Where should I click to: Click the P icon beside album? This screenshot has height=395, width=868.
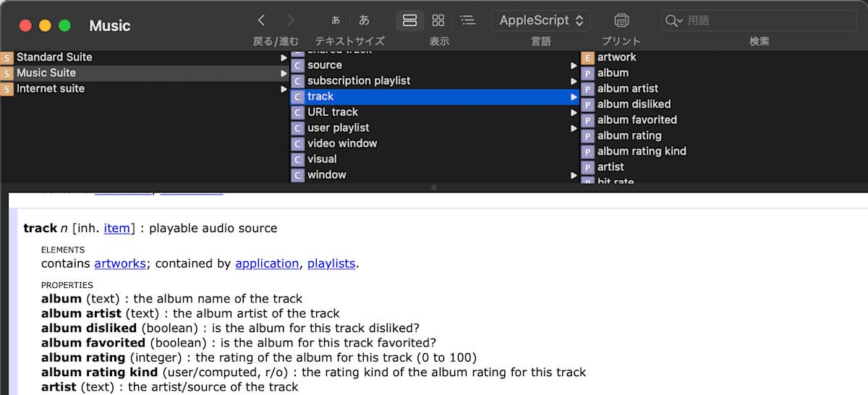point(588,73)
